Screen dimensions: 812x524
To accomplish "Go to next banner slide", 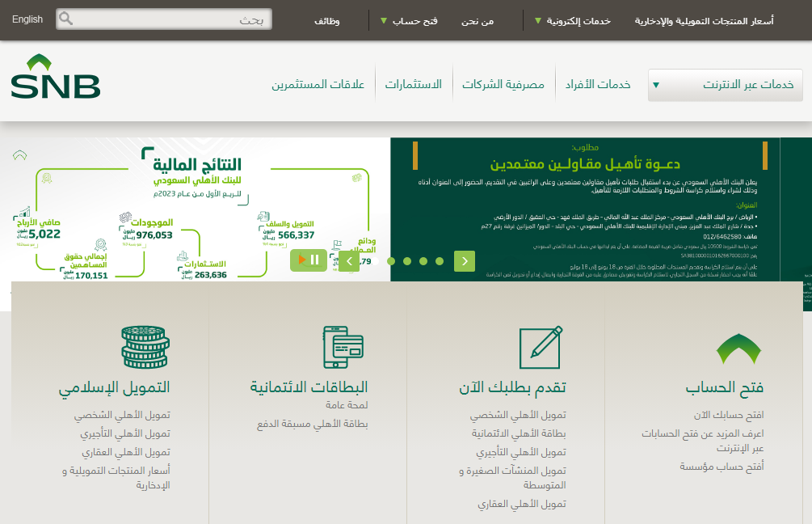I will pos(465,261).
